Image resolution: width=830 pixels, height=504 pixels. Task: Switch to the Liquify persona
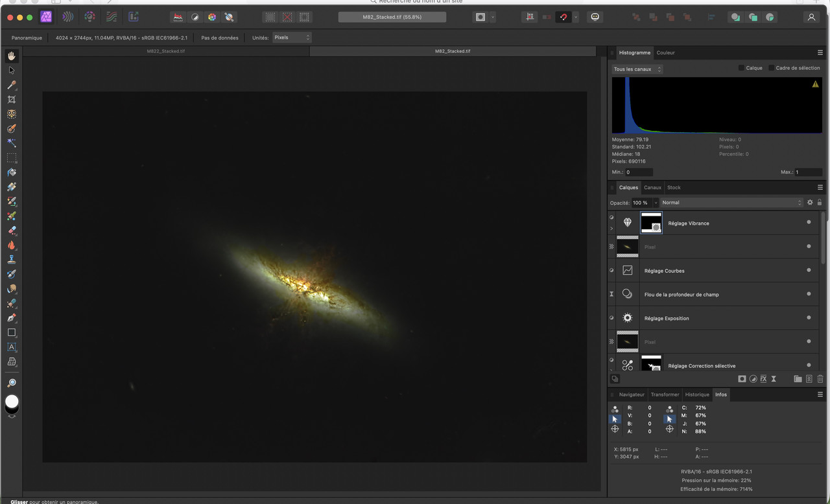(67, 17)
